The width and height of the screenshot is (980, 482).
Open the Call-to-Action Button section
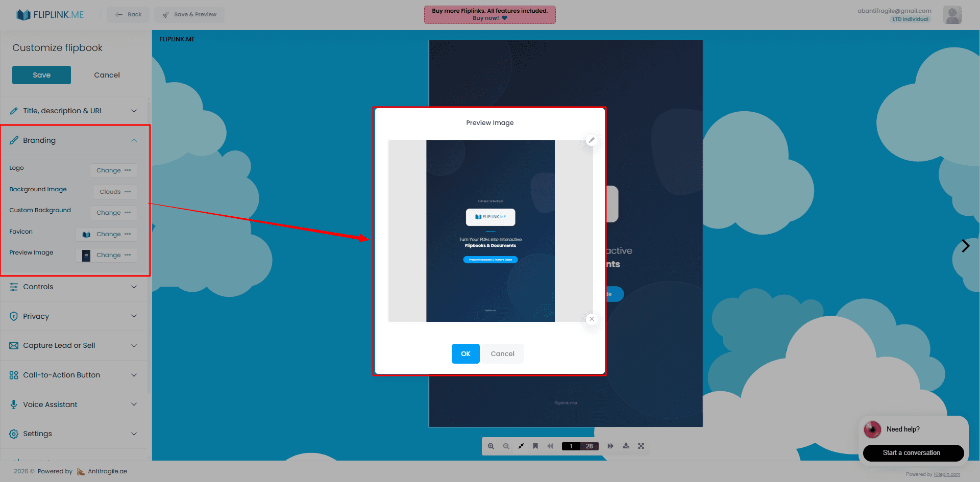click(x=74, y=375)
